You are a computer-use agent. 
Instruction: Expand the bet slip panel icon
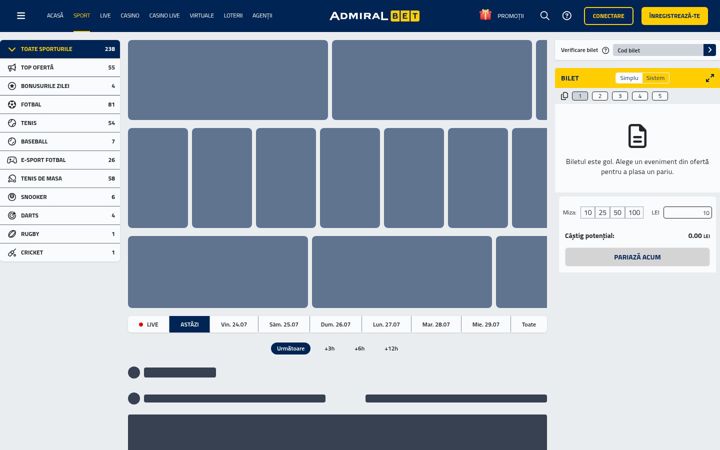710,78
